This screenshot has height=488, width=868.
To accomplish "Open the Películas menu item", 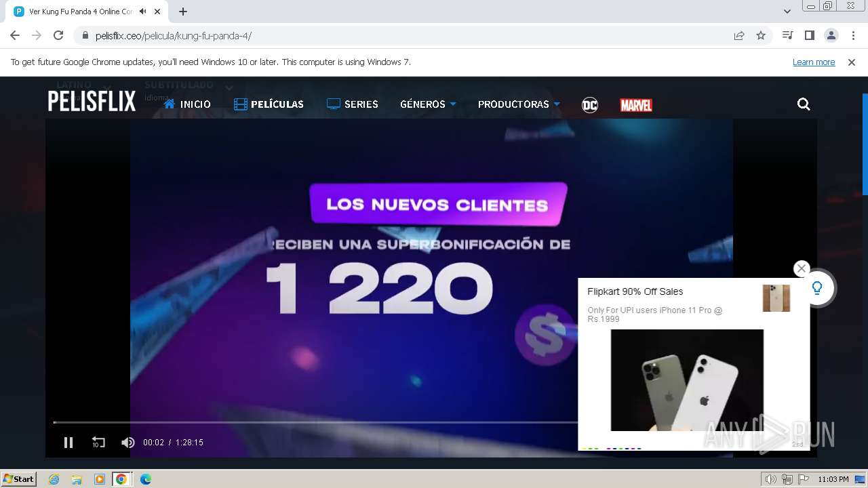I will point(269,104).
